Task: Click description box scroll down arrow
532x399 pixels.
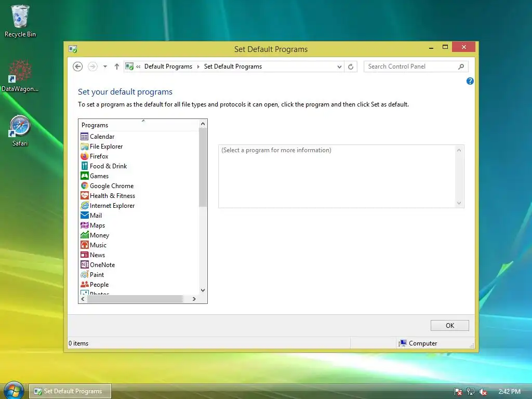Action: 459,203
